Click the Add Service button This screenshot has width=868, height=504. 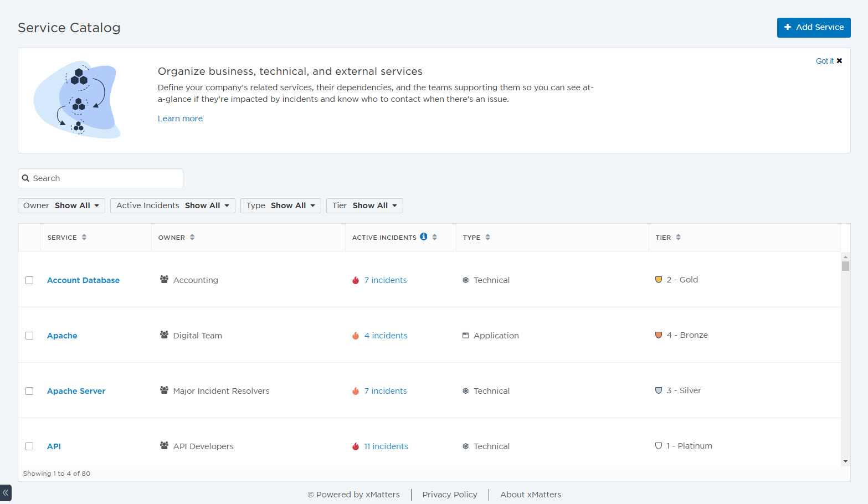813,28
